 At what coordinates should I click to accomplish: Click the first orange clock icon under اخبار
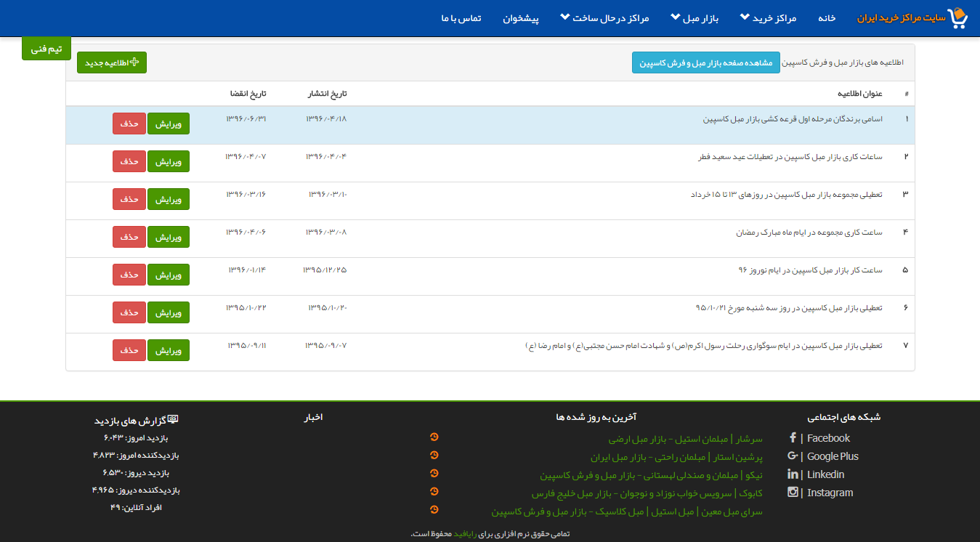point(434,437)
